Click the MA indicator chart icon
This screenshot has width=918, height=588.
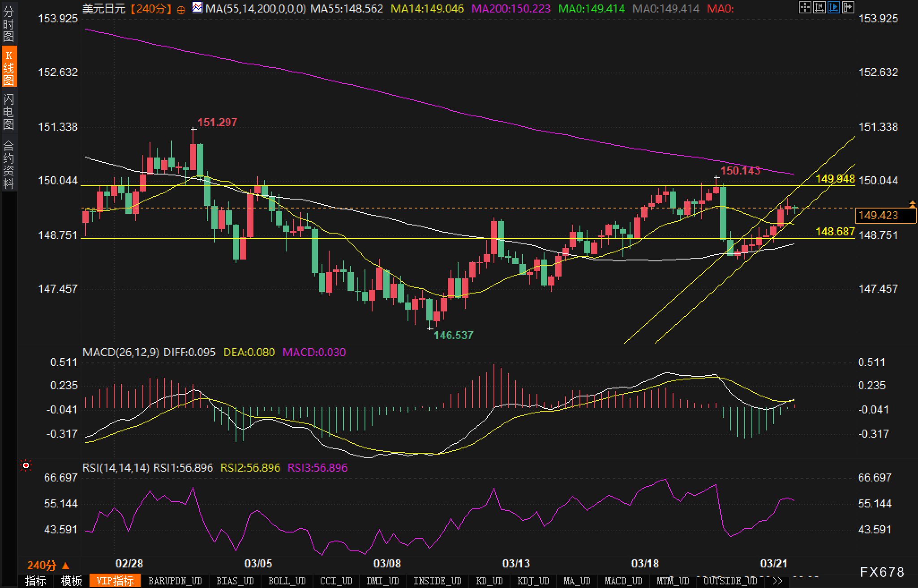197,8
